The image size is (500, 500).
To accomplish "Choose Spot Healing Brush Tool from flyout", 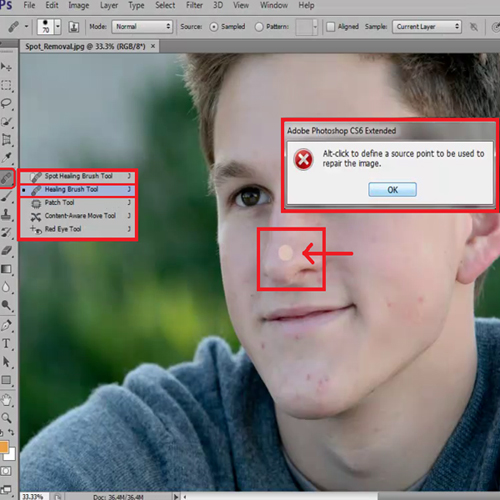I will tap(78, 176).
